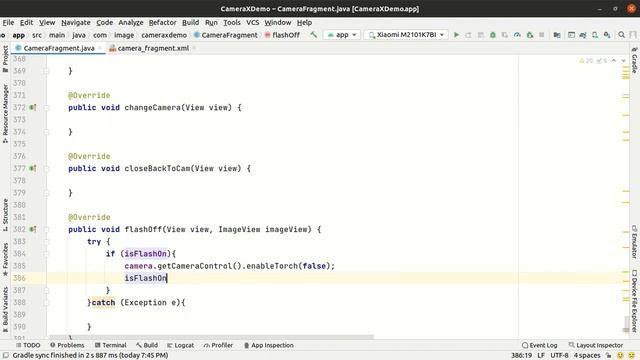Click the cameraxdemo breadcrumb in navigation bar
Image resolution: width=640 pixels, height=360 pixels.
(164, 35)
